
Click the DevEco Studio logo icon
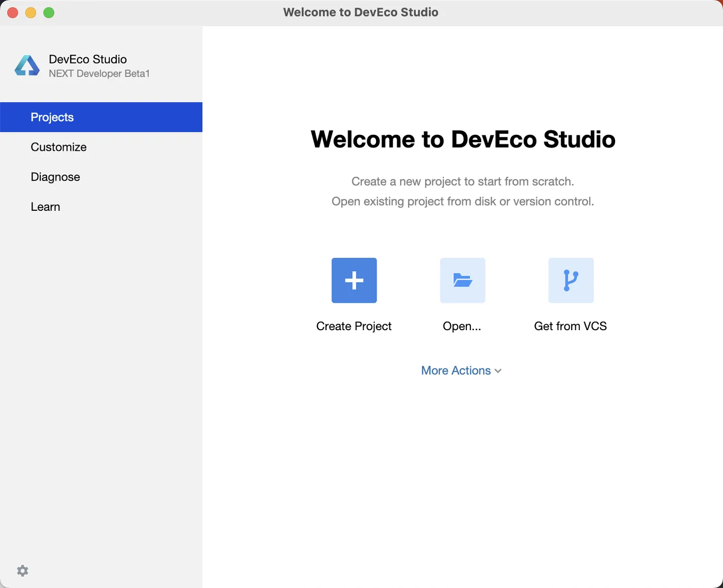click(27, 66)
